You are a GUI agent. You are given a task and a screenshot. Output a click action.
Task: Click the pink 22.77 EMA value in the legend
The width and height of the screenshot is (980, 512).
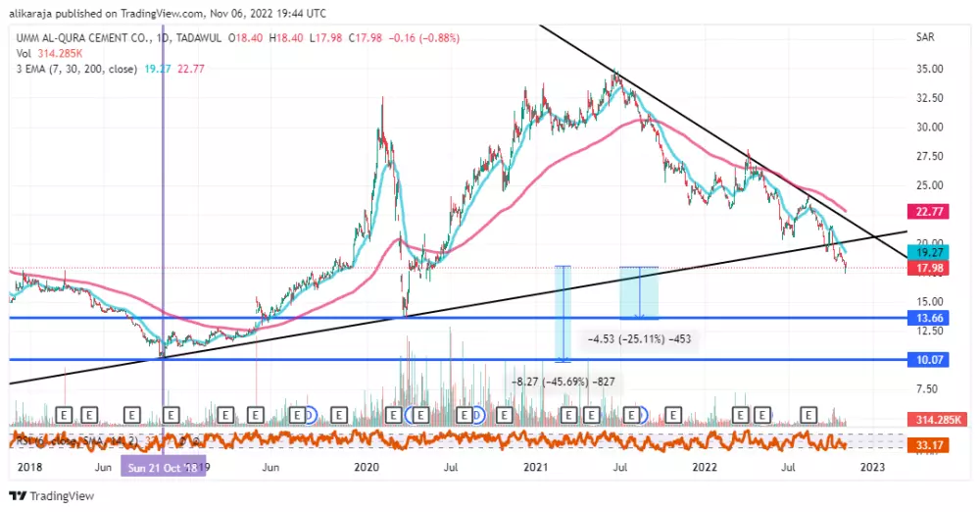pos(191,69)
